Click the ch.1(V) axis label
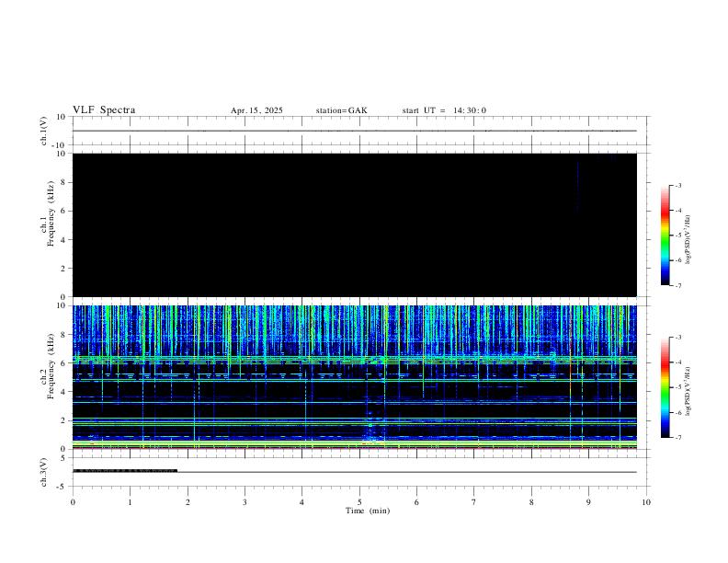This screenshot has height=563, width=728. [43, 131]
